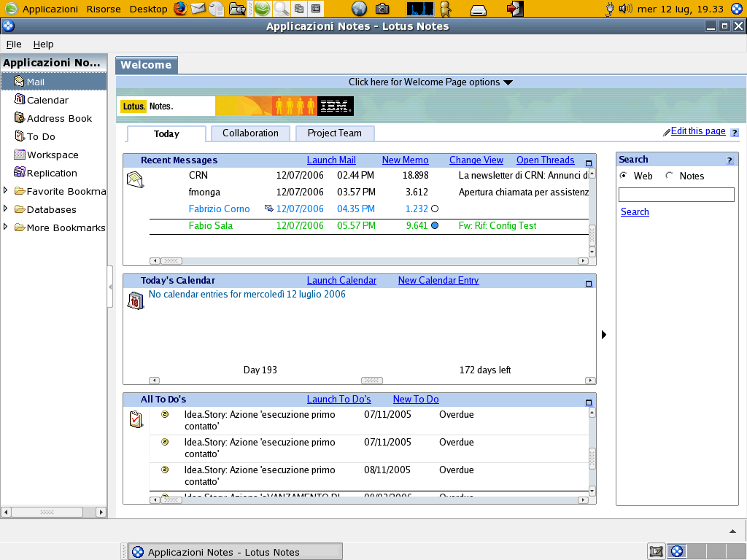Click the Search panel help question mark
This screenshot has height=560, width=747.
coord(729,160)
